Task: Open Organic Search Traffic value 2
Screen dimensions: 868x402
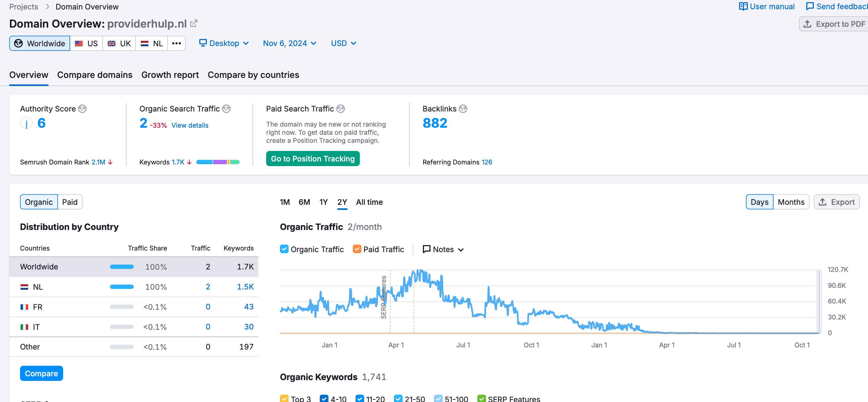Action: [x=143, y=123]
